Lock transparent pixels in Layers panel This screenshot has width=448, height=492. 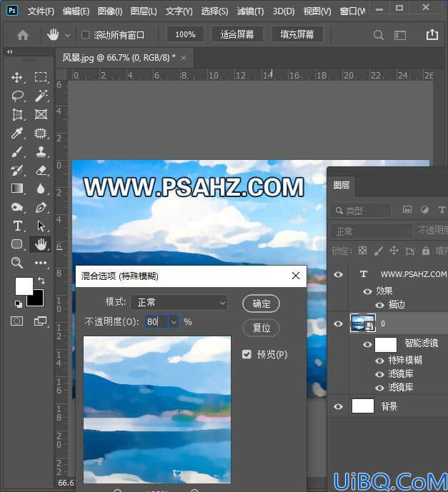click(x=362, y=251)
